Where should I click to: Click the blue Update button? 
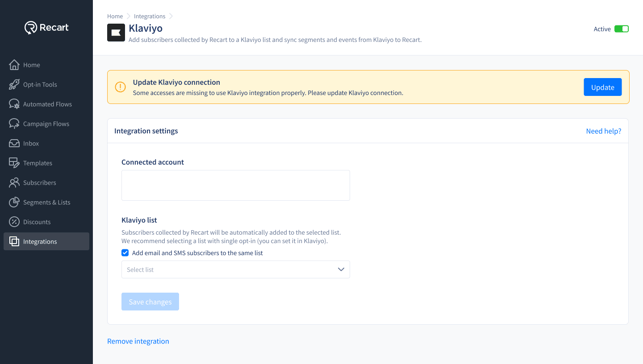(x=602, y=87)
